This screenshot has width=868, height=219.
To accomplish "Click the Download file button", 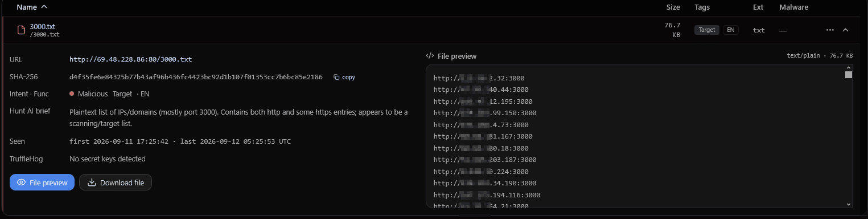I will click(116, 182).
